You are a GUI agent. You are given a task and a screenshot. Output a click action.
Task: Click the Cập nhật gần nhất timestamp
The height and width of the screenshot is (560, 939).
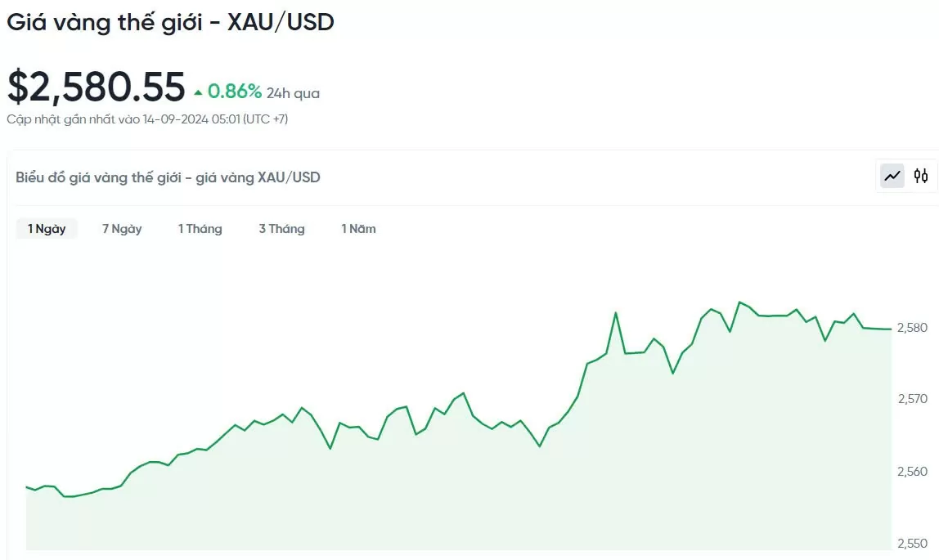(x=147, y=119)
